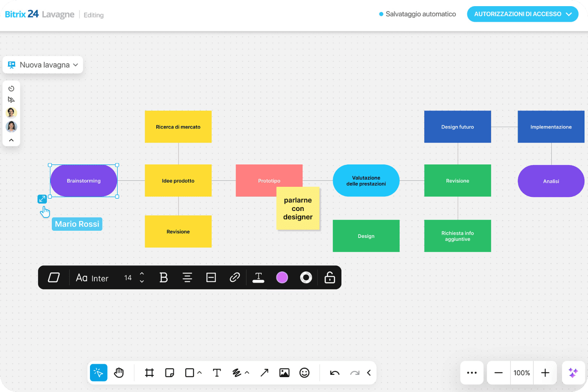Pick the arrow connector tool
The width and height of the screenshot is (588, 392).
click(x=264, y=373)
